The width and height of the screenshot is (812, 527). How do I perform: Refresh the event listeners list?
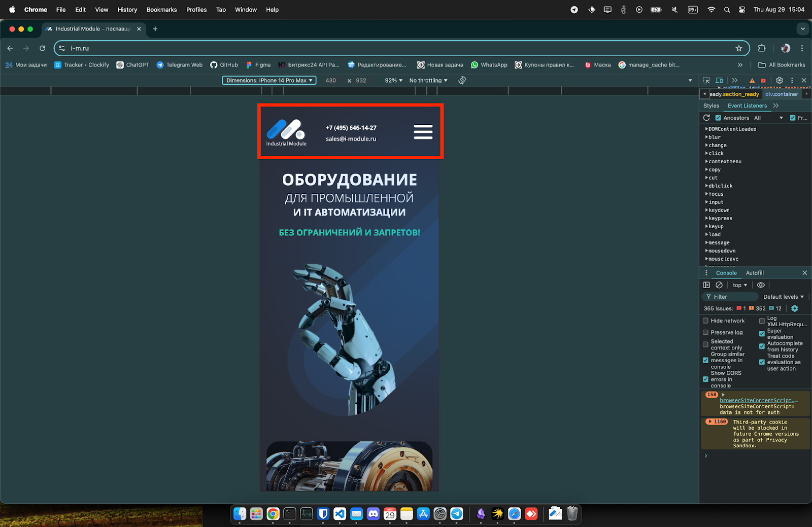point(706,118)
